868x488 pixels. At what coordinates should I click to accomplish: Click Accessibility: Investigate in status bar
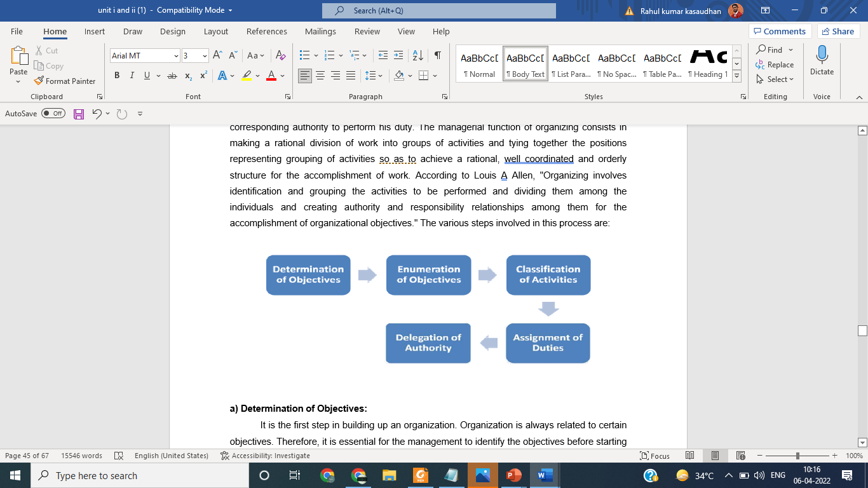(265, 456)
